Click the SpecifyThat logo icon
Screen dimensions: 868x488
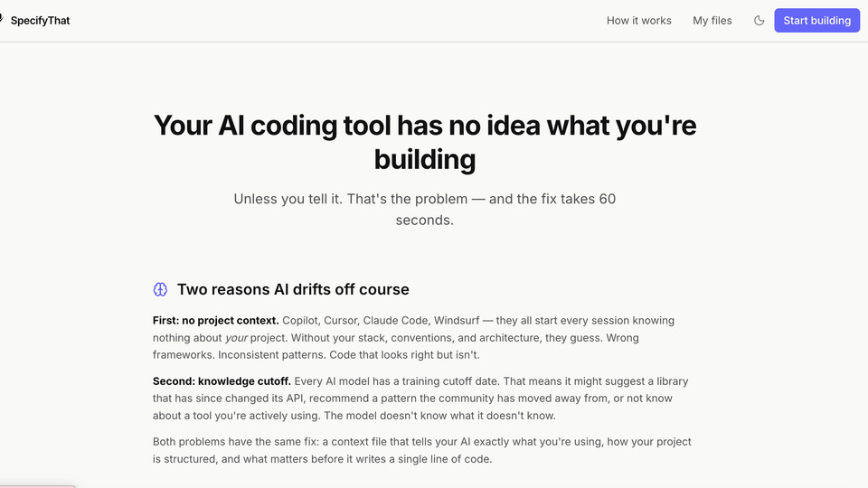(x=3, y=20)
